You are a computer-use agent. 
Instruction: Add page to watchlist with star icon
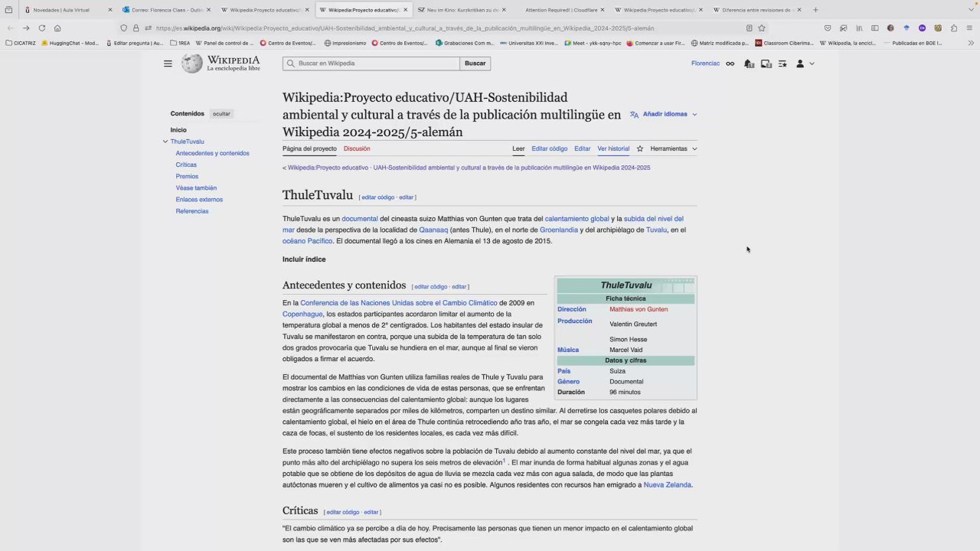point(640,148)
